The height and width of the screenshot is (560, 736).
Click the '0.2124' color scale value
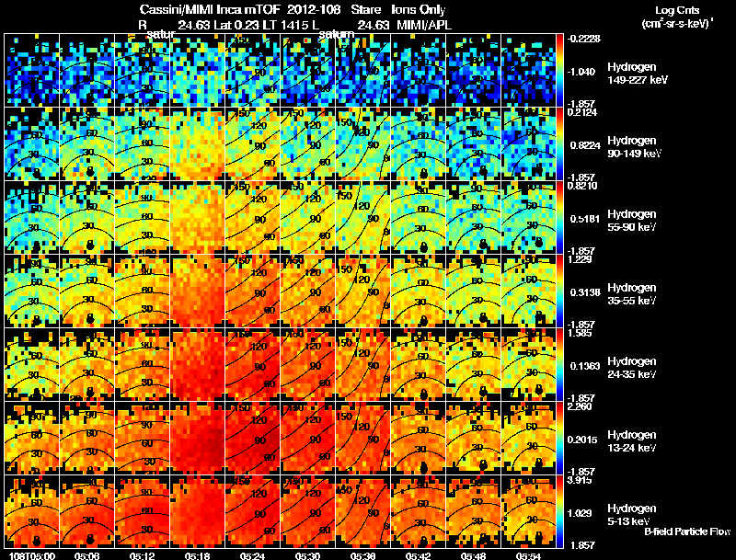(x=582, y=112)
